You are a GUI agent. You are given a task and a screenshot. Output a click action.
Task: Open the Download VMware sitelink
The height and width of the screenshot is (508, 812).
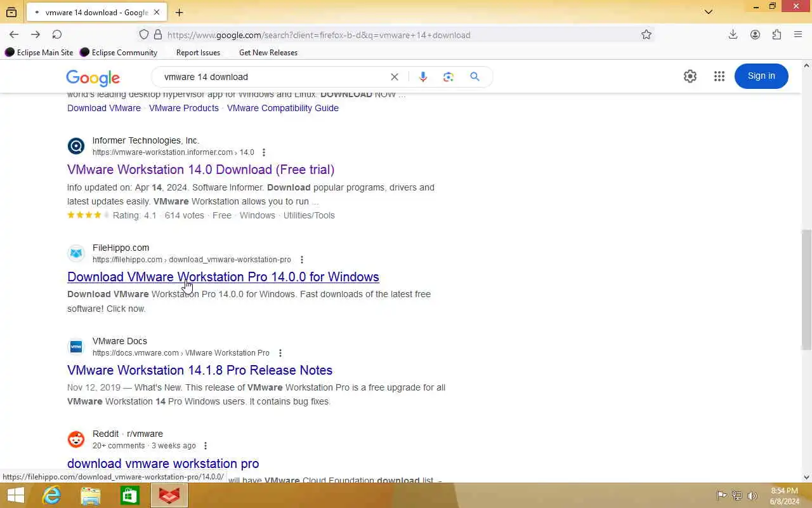coord(104,108)
